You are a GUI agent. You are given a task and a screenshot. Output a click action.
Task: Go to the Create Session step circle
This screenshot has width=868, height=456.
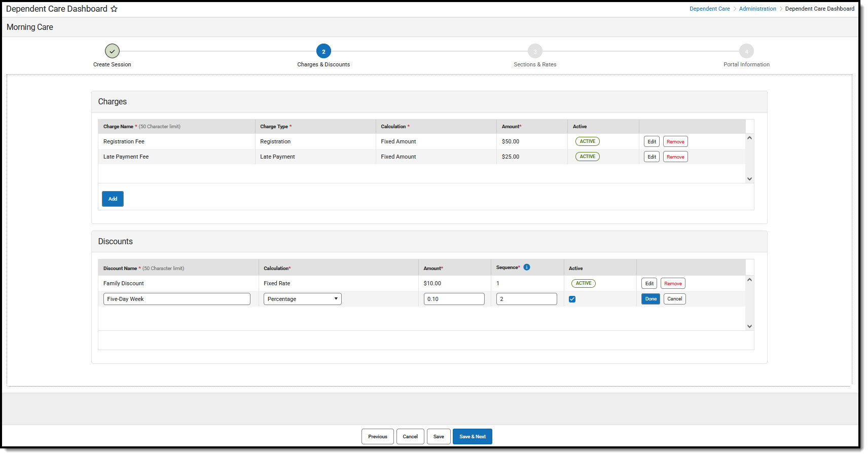click(112, 51)
